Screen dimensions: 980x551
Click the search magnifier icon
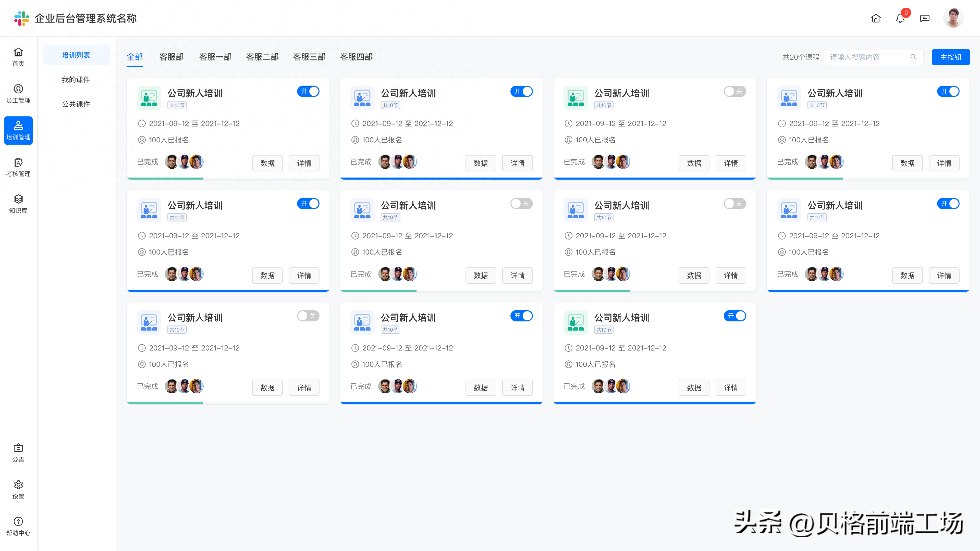[913, 57]
